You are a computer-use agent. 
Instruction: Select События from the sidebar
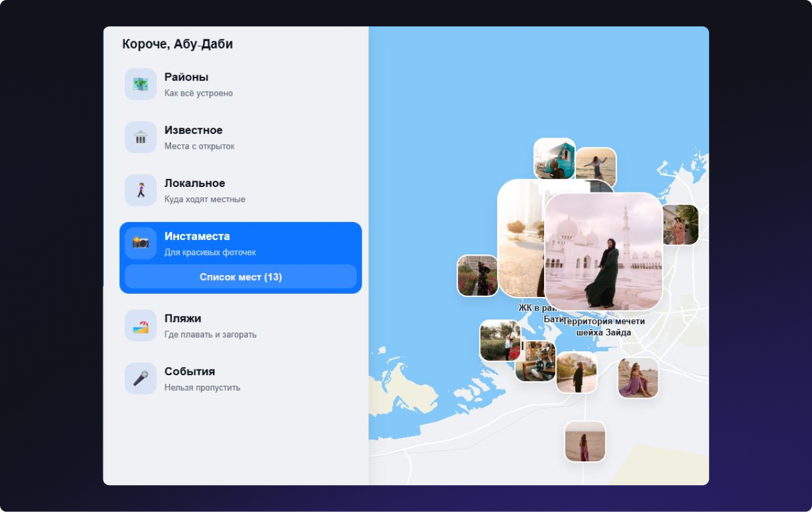point(189,372)
